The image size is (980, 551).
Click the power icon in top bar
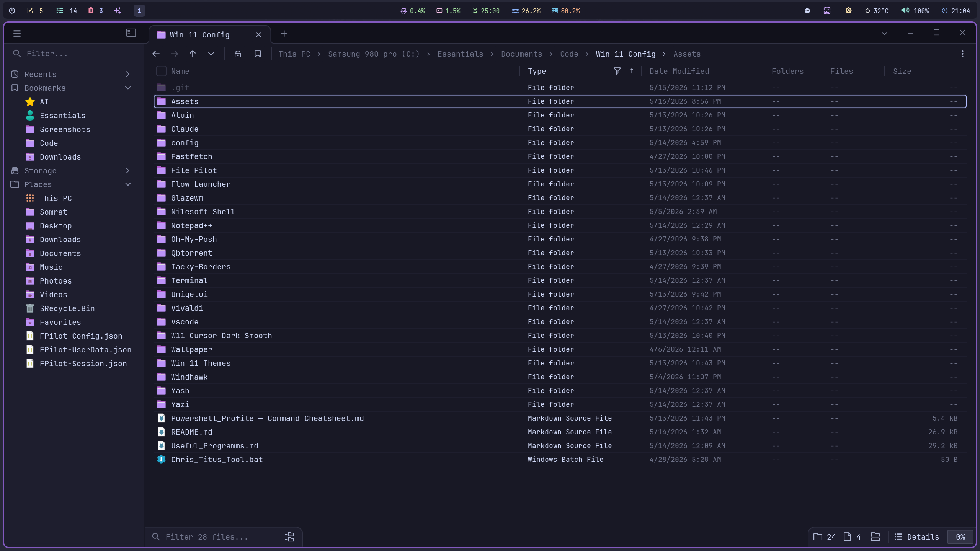pyautogui.click(x=12, y=11)
